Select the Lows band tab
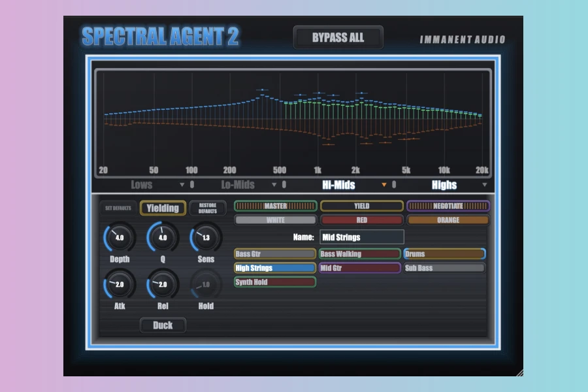Viewport: 588px width, 392px height. tap(142, 184)
